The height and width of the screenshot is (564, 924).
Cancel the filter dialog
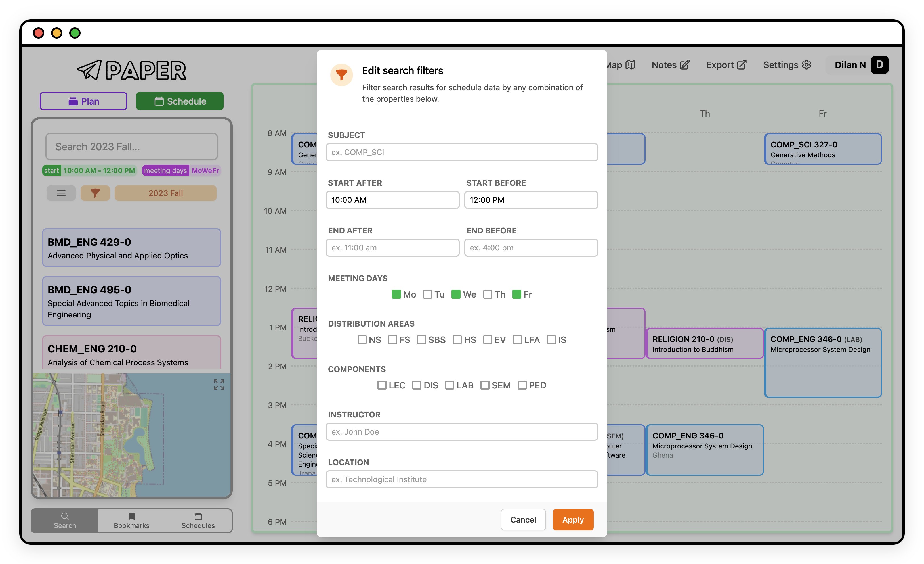pos(523,519)
